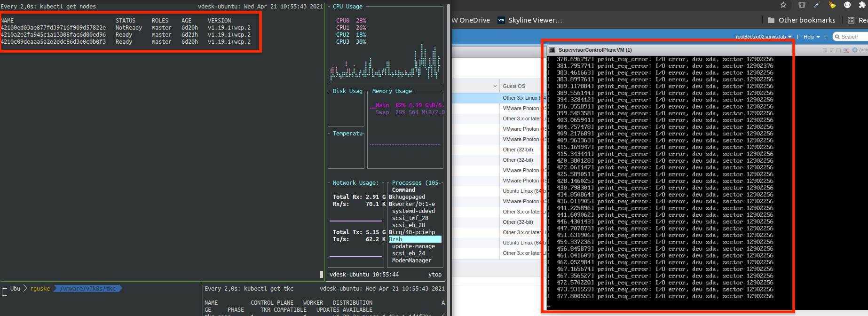Screen dimensions: 868x316
Task: Click the Command column header in Processes
Action: click(403, 190)
